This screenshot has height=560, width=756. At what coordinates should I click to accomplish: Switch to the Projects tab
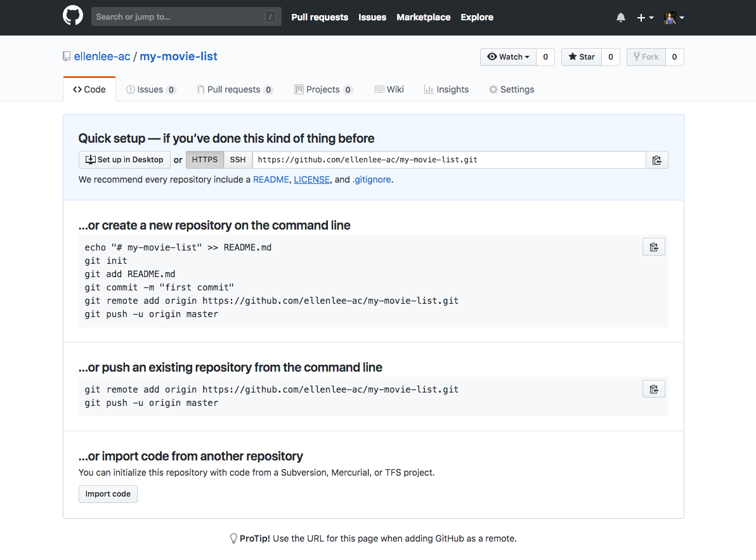[x=323, y=89]
